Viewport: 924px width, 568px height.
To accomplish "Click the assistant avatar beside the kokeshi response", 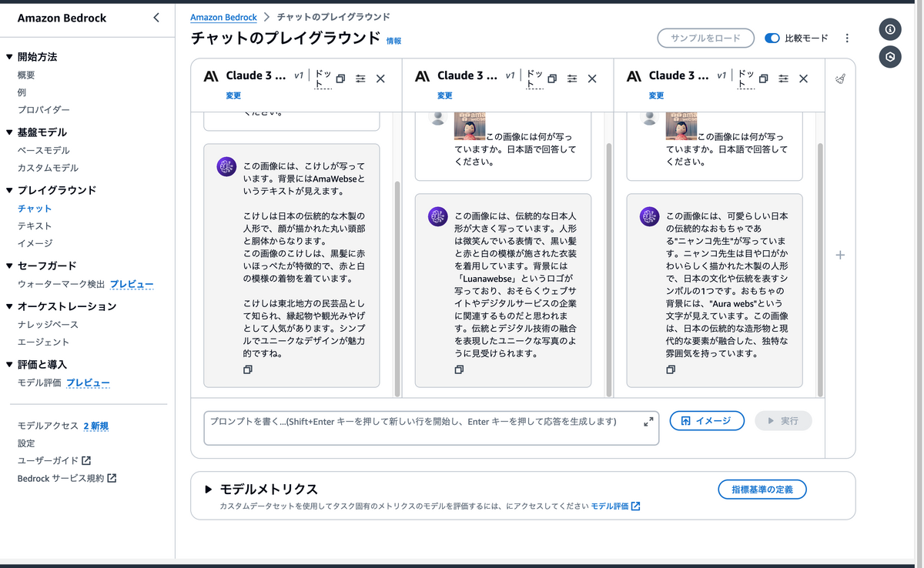I will click(226, 167).
